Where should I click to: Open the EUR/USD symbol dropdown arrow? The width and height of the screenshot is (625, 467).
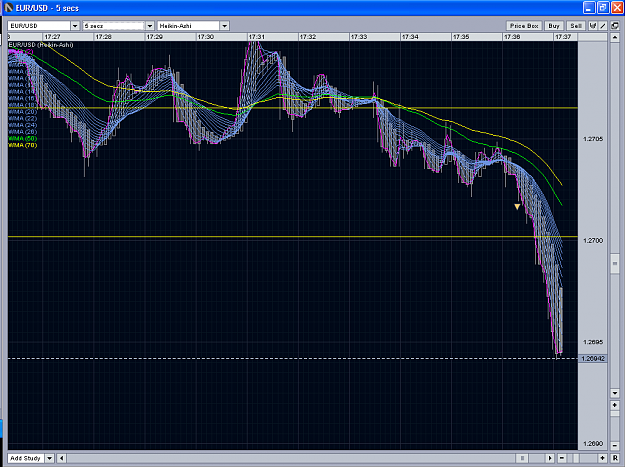[x=75, y=26]
